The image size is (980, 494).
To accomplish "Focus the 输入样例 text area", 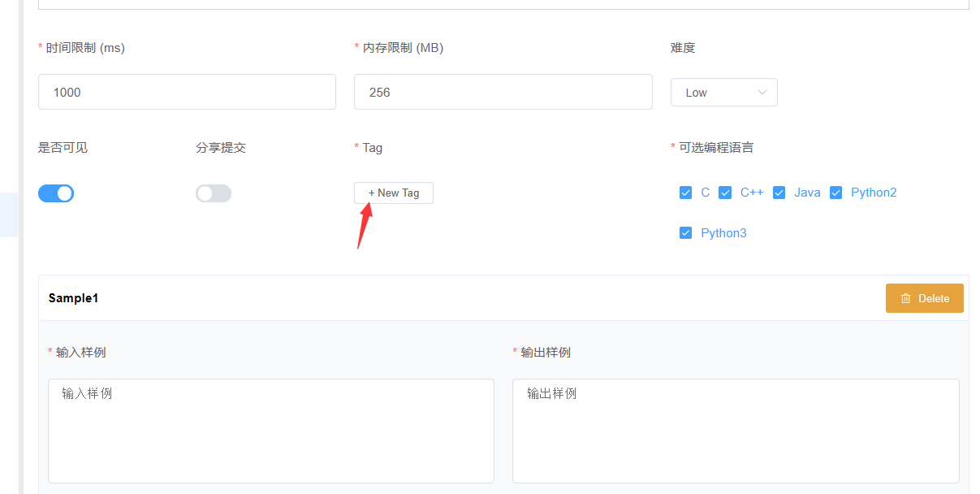I will [271, 431].
